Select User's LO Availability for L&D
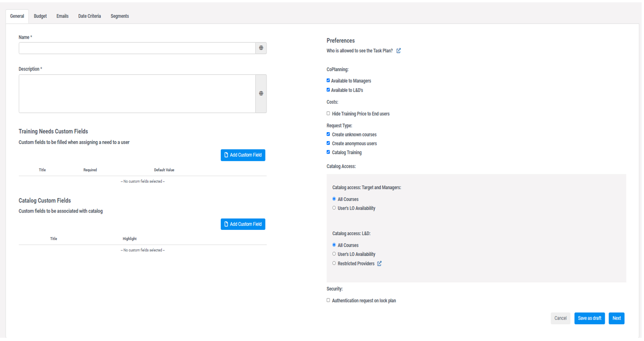The image size is (644, 341). click(x=334, y=254)
